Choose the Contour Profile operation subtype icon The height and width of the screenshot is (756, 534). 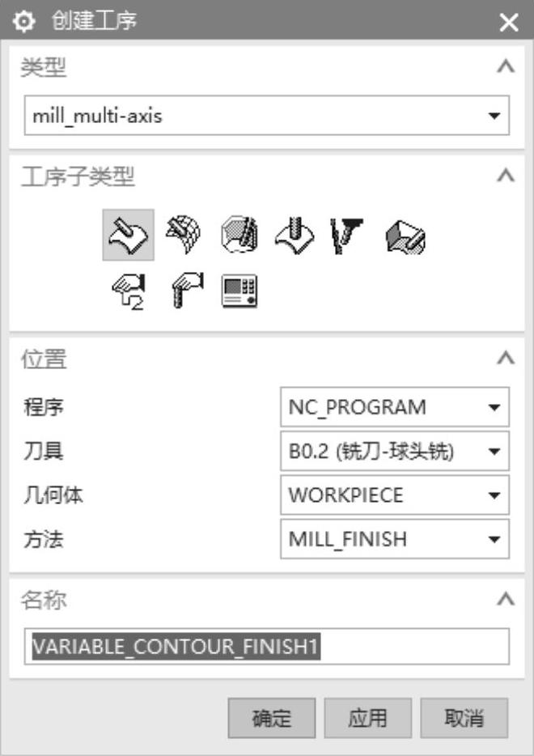point(239,235)
